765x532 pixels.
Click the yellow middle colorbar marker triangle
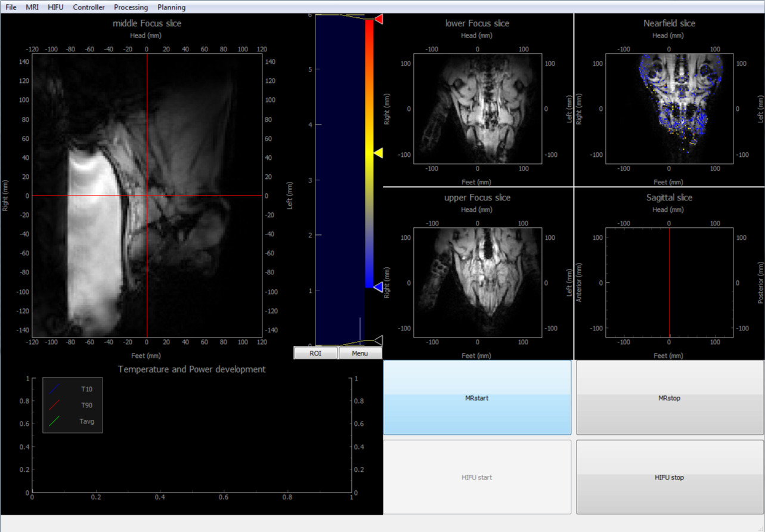point(378,153)
